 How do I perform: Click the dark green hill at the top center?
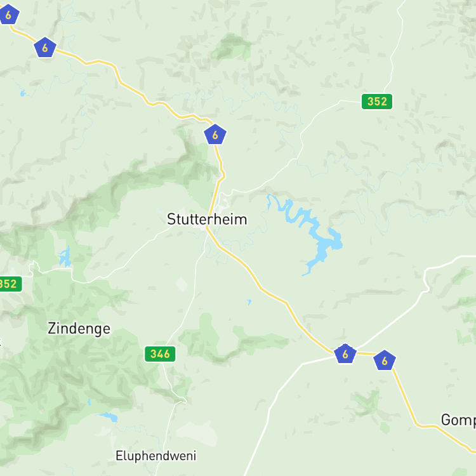click(232, 46)
